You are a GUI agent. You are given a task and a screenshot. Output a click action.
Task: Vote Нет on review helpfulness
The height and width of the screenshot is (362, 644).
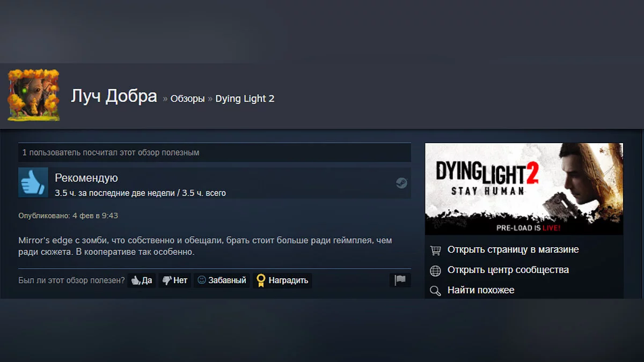point(175,280)
